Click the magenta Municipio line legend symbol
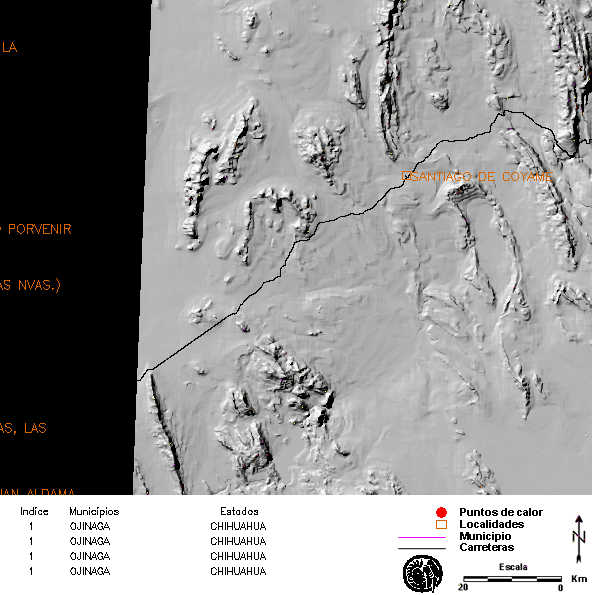592x595 pixels. coord(422,537)
